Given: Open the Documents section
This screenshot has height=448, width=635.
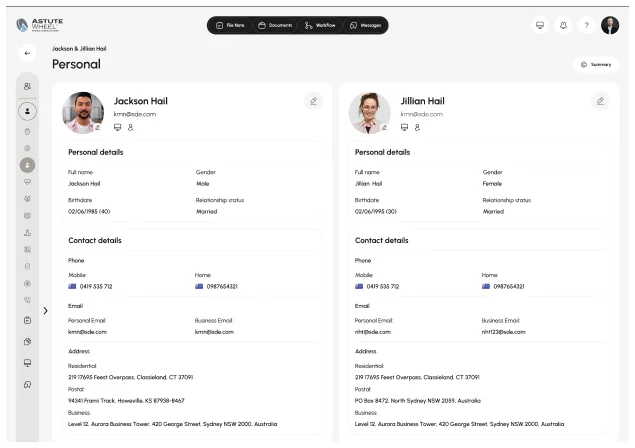Looking at the screenshot, I should point(275,25).
